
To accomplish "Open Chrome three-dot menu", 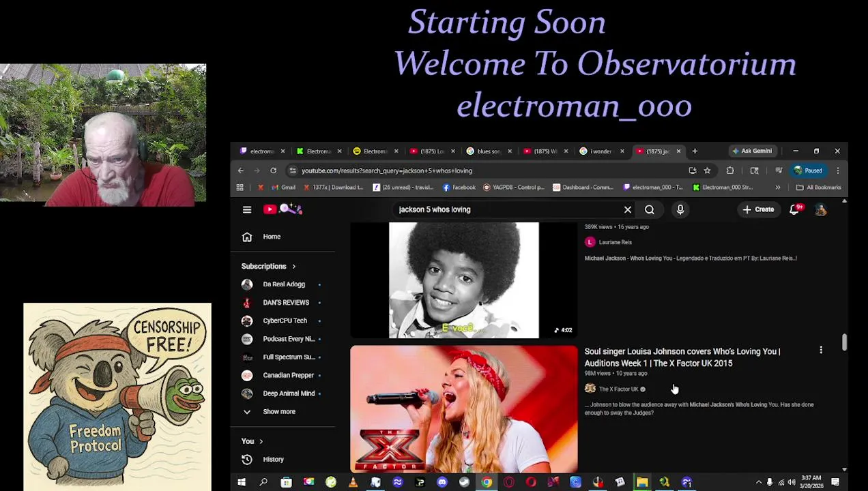I will [838, 170].
